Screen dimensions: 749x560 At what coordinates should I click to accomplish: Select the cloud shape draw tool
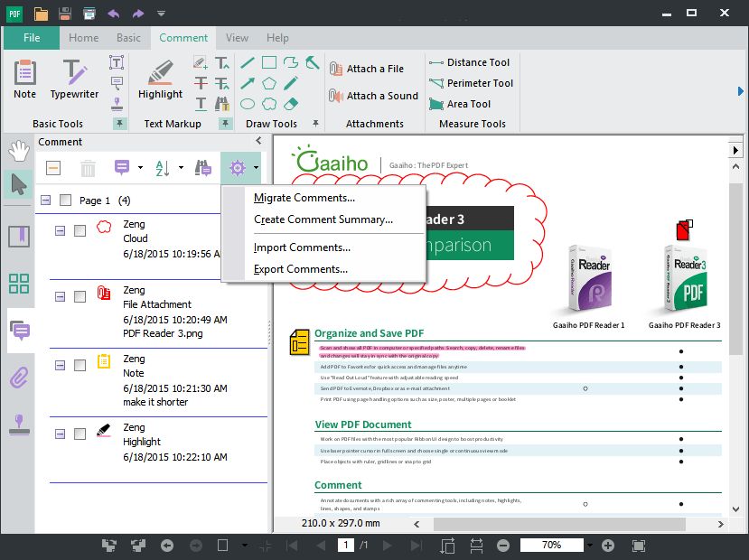pyautogui.click(x=269, y=104)
